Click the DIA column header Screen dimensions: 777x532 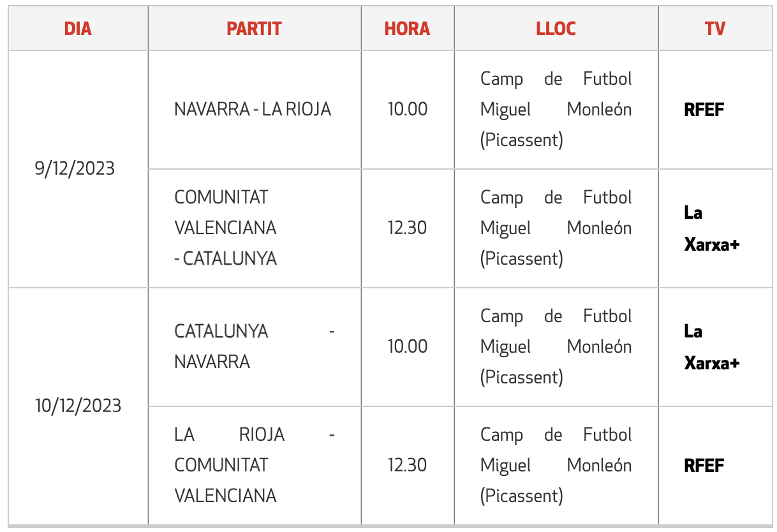click(78, 29)
